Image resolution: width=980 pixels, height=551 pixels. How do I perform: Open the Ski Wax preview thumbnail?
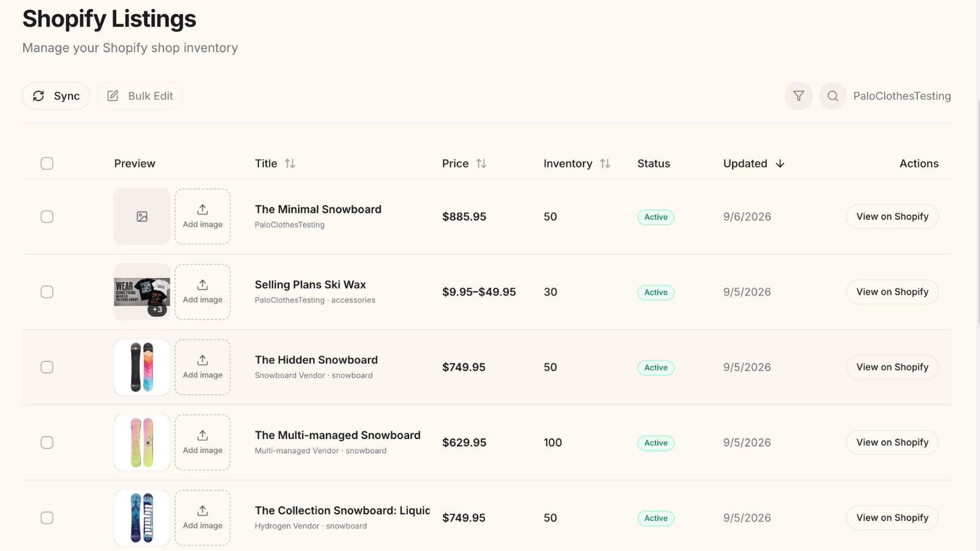[x=142, y=292]
